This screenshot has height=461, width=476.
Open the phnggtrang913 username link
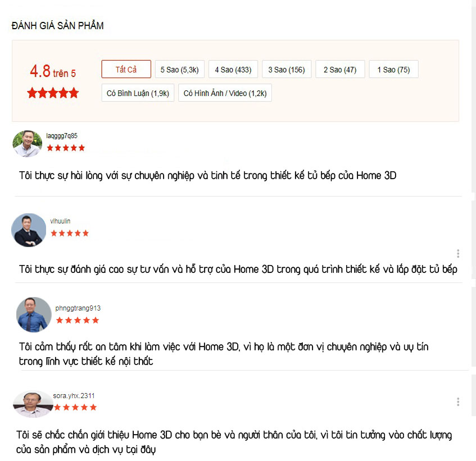[78, 308]
